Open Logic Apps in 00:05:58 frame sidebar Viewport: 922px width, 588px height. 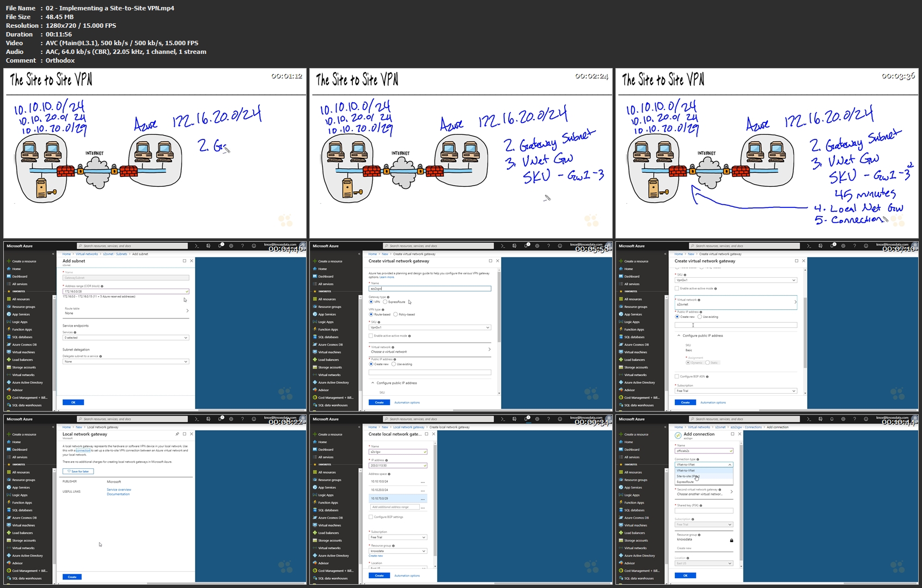coord(322,322)
